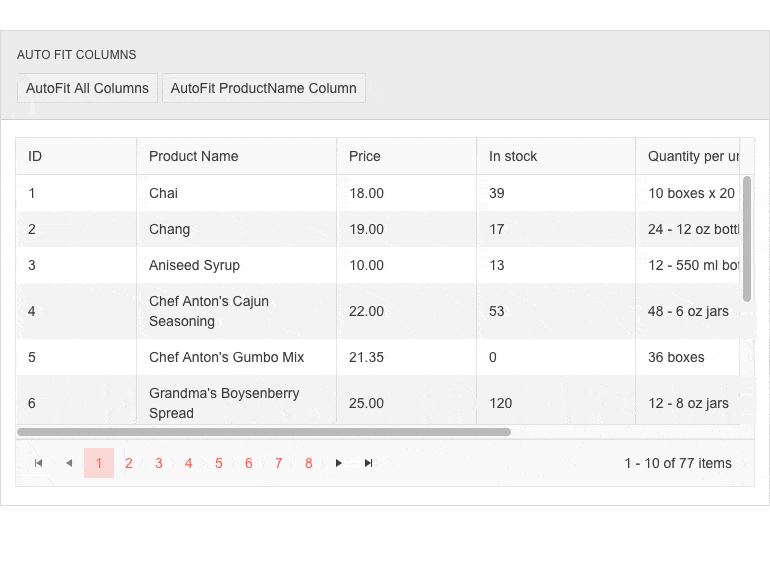Click the 12 - 550 ml bottles cell
770x566 pixels.
[688, 265]
